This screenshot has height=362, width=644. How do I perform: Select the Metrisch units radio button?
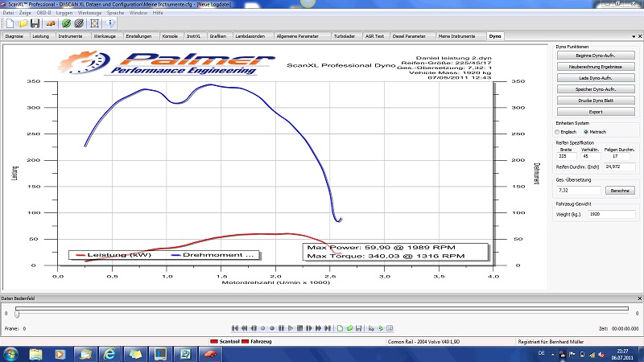pos(586,131)
